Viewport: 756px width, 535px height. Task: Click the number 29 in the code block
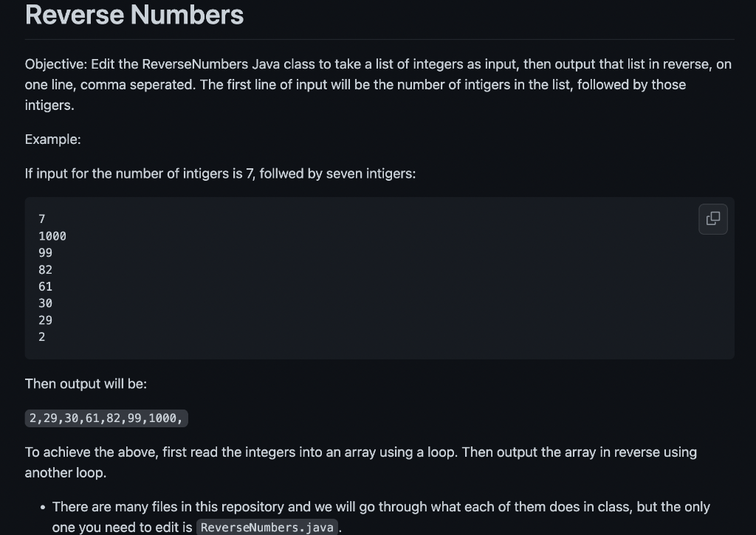point(45,320)
